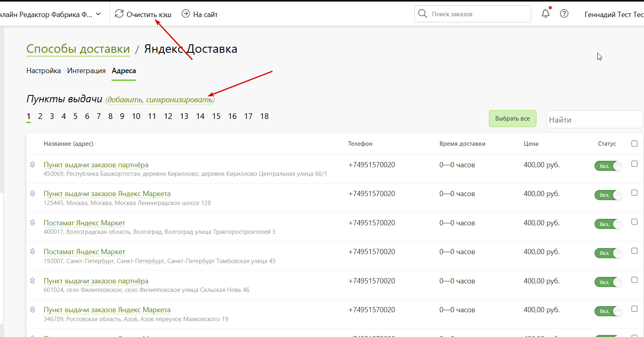The height and width of the screenshot is (337, 644).
Task: Click the Время доставки column header
Action: pyautogui.click(x=462, y=144)
